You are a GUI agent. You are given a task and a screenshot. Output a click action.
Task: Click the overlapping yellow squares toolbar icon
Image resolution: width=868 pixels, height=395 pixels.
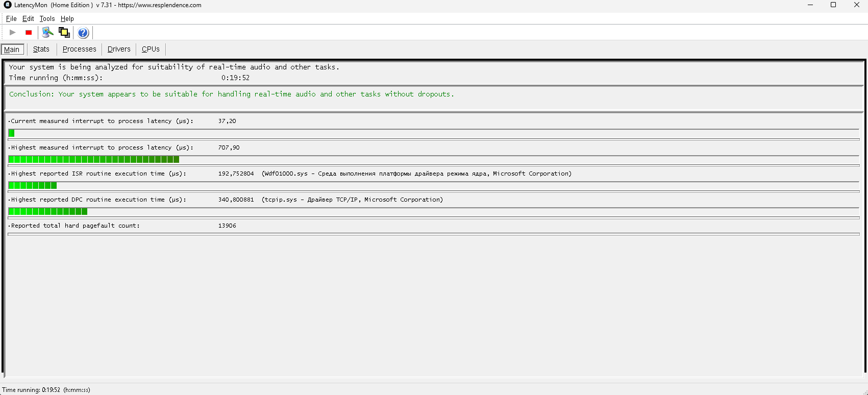[64, 33]
